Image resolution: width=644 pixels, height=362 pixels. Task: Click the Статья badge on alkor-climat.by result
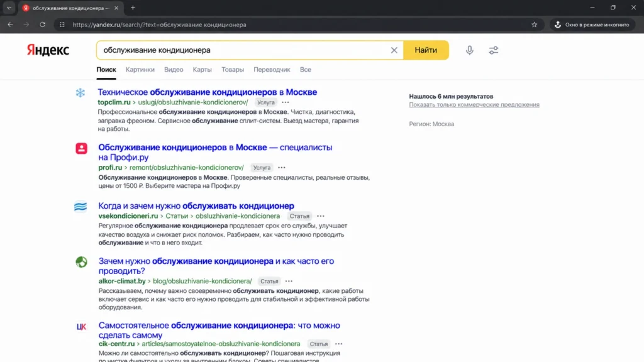coord(269,281)
